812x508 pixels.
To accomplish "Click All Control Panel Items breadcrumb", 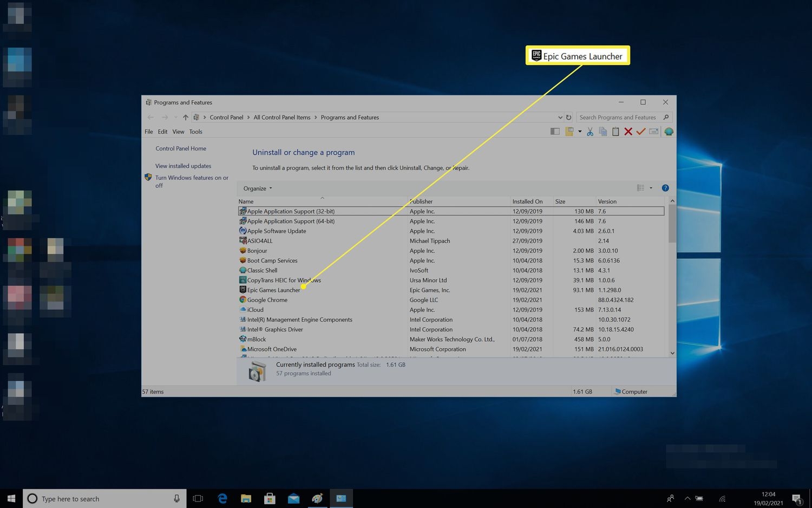I will (x=282, y=118).
